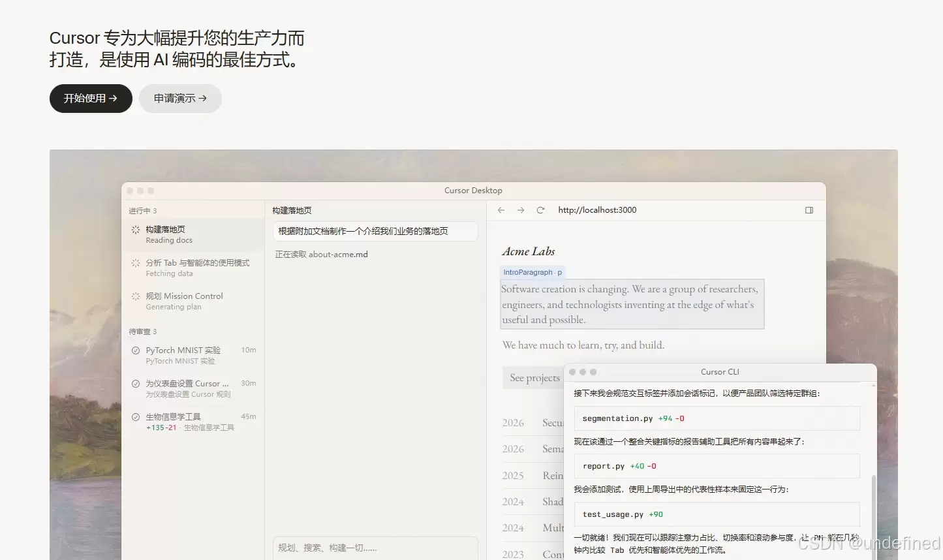
Task: Select the highlighted Software creation intro paragraph
Action: tap(632, 304)
